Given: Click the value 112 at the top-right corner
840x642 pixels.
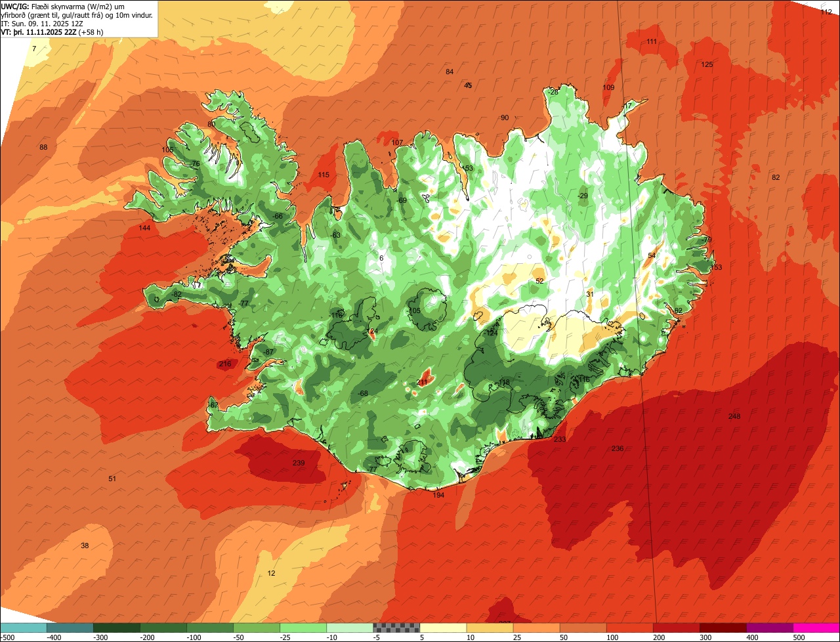Looking at the screenshot, I should (x=826, y=11).
